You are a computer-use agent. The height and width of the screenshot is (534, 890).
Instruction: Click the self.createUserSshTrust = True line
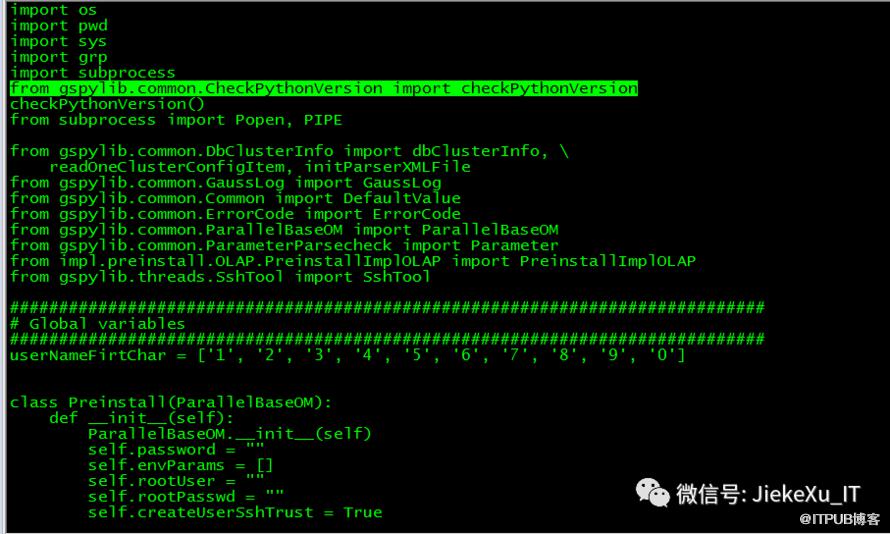click(x=234, y=512)
